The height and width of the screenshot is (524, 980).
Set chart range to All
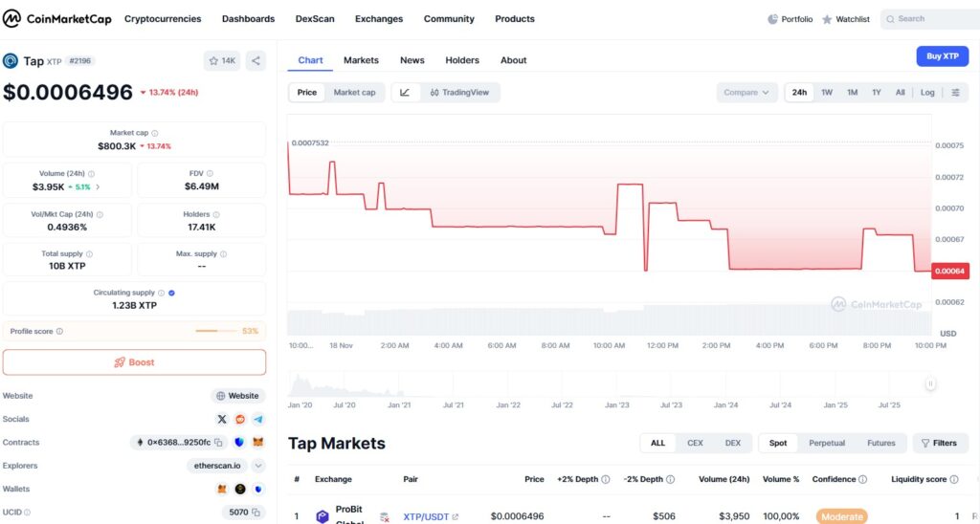(x=900, y=93)
